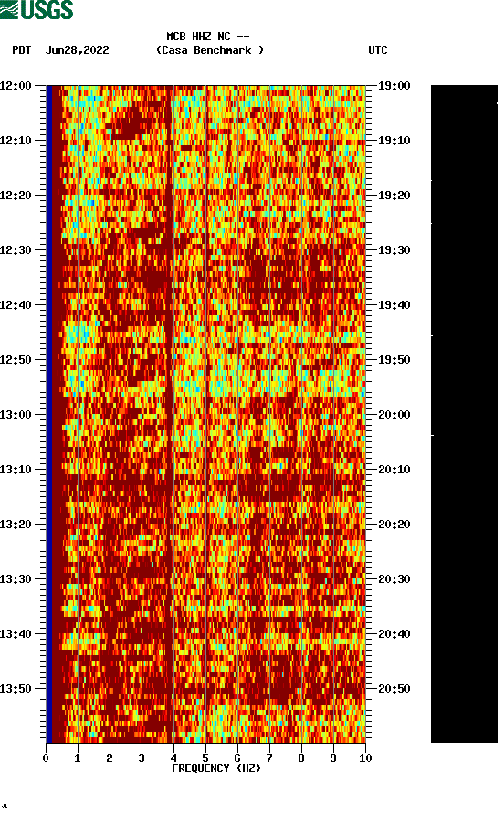Click the 0 Hz frequency axis label
This screenshot has height=816, width=504.
46,758
